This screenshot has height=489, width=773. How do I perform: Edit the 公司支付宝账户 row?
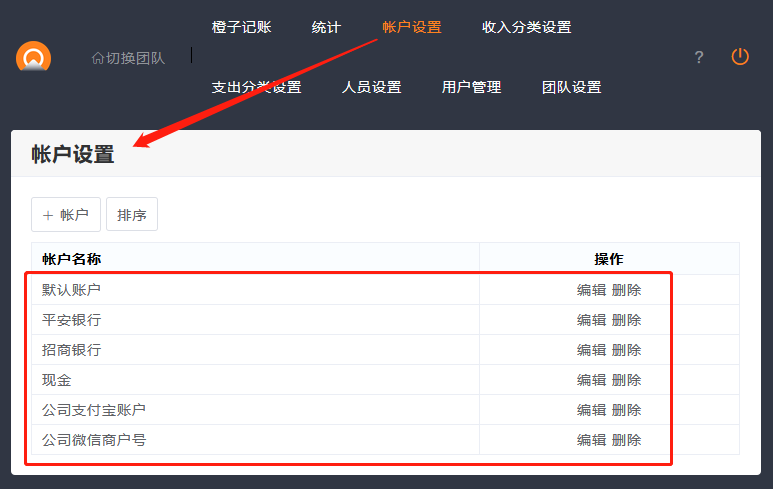coord(591,410)
